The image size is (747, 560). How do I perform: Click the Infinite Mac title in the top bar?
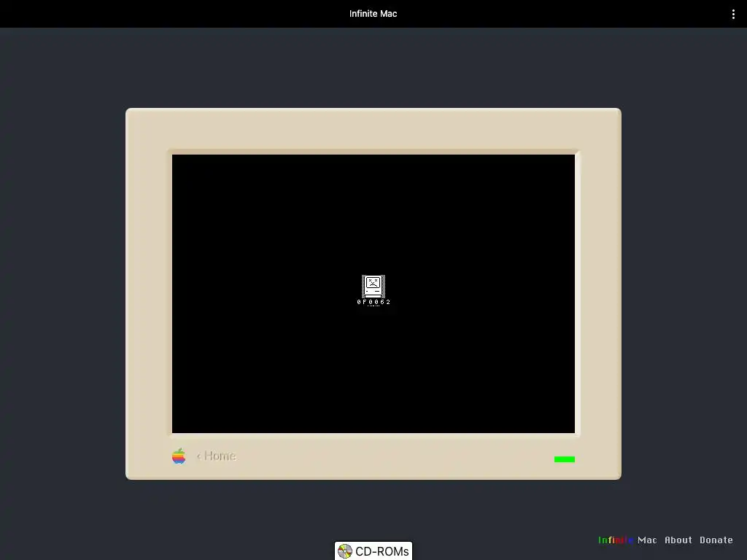[x=373, y=14]
